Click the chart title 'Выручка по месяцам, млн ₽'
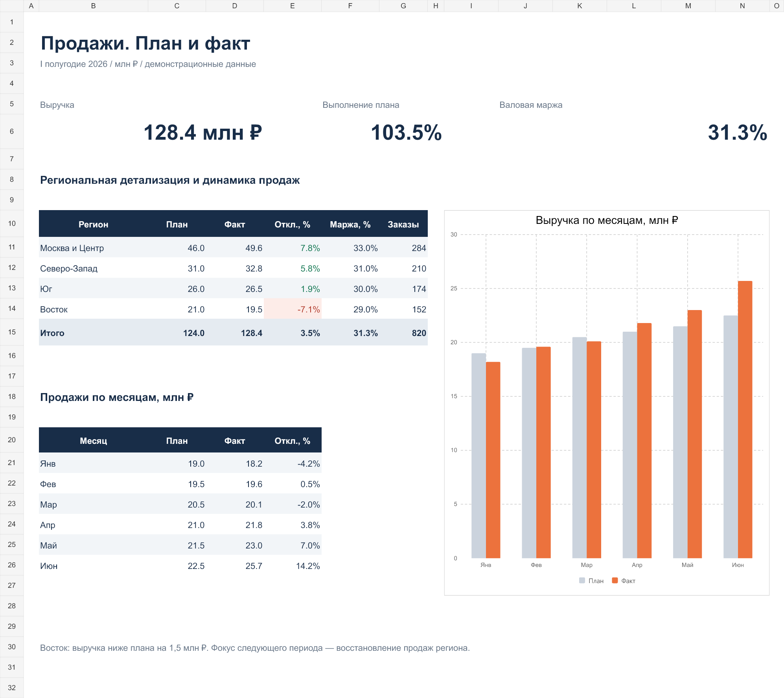Viewport: 784px width, 698px height. pos(607,220)
